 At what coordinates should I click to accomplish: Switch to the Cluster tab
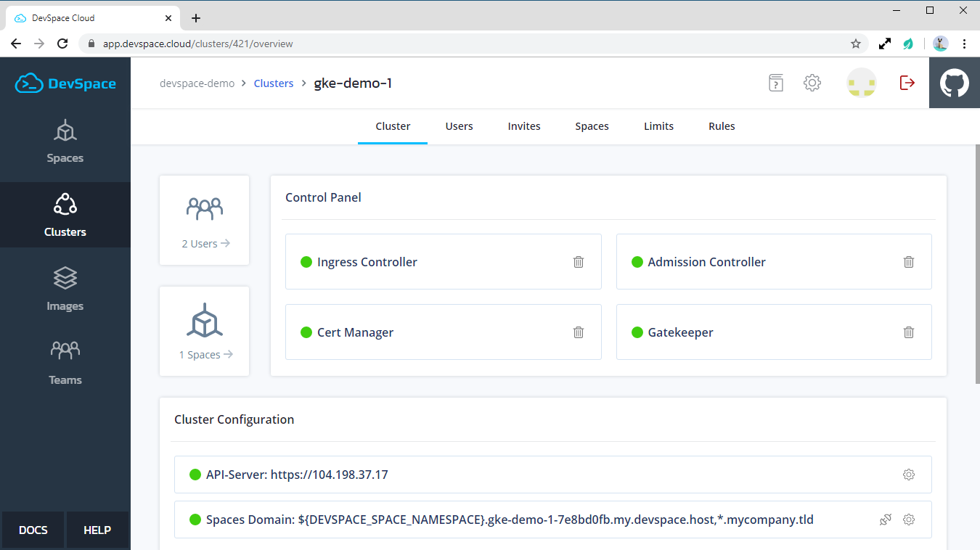point(393,126)
